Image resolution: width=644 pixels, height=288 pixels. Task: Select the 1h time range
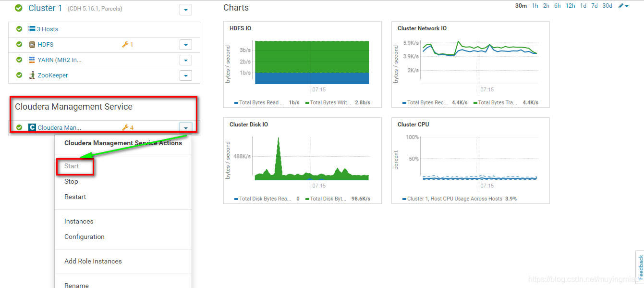coord(535,6)
